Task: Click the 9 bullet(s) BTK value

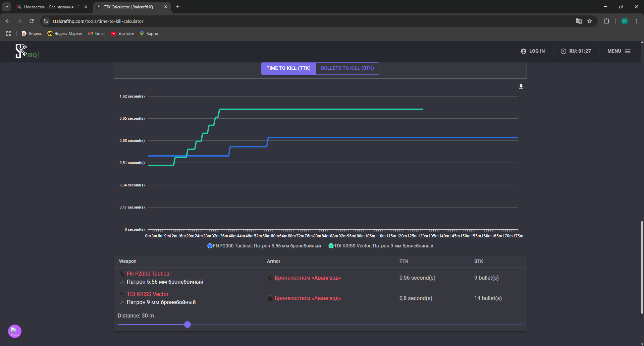Action: pyautogui.click(x=486, y=278)
